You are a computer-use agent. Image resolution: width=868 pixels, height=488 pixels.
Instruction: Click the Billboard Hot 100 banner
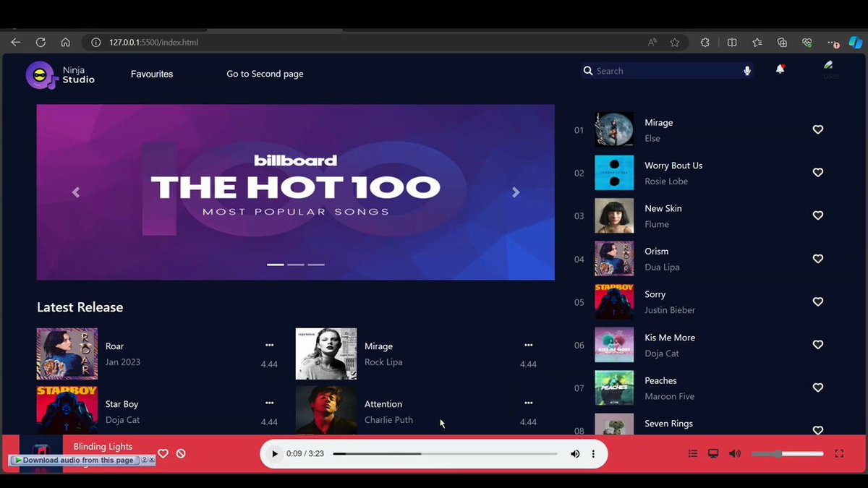click(x=296, y=192)
